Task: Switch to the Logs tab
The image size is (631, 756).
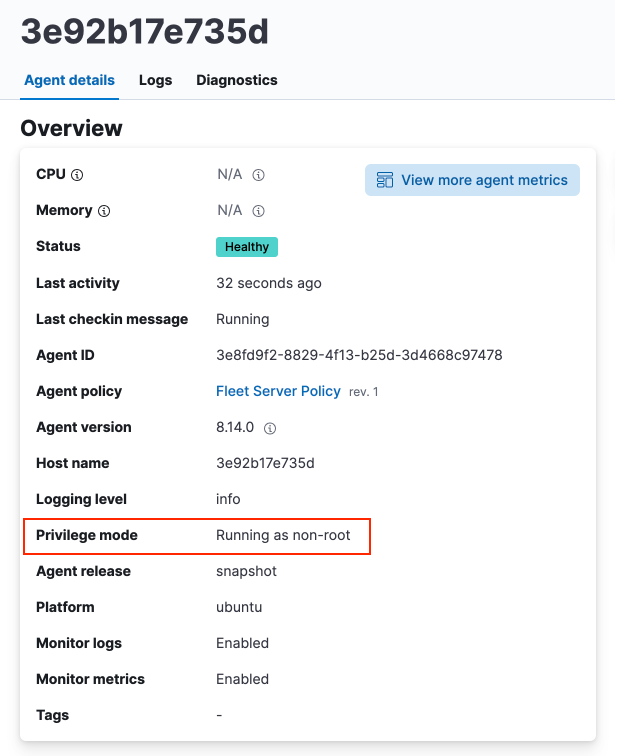Action: 155,80
